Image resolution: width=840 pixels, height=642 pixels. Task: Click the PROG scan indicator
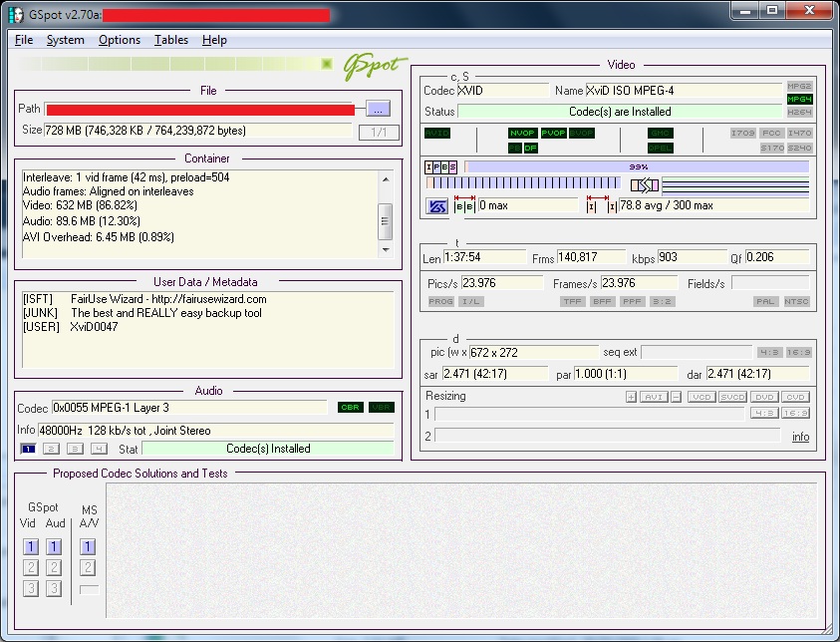point(440,302)
